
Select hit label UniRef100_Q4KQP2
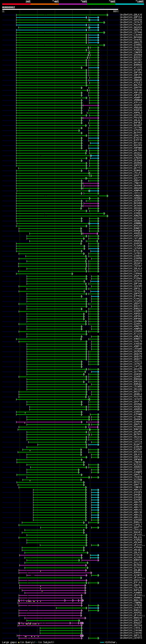point(131,495)
